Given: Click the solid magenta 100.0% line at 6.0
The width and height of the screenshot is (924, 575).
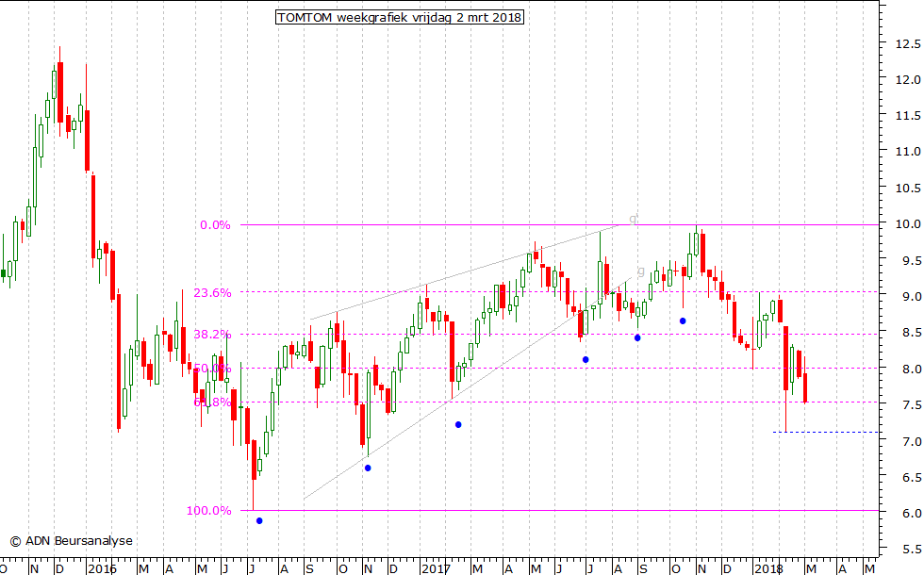Looking at the screenshot, I should (560, 510).
